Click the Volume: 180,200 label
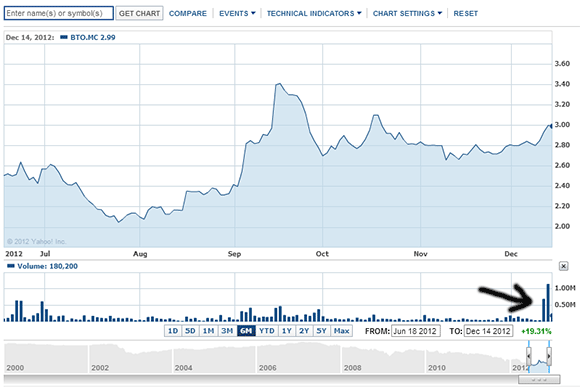Image resolution: width=580 pixels, height=387 pixels. 47,266
